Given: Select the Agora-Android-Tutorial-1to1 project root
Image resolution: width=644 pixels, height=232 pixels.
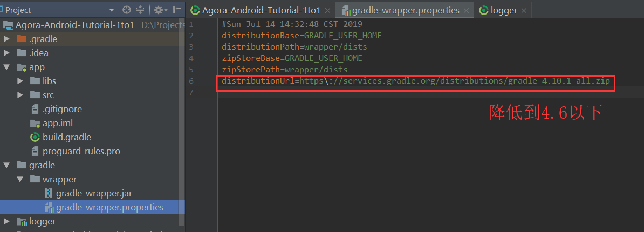Looking at the screenshot, I should pos(75,25).
